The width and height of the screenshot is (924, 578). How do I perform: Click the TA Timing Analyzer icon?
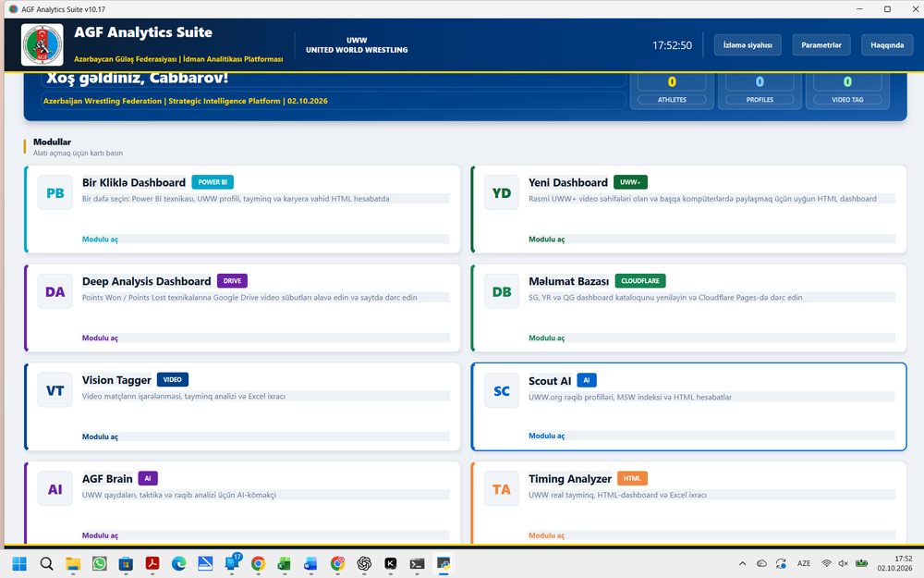click(502, 489)
